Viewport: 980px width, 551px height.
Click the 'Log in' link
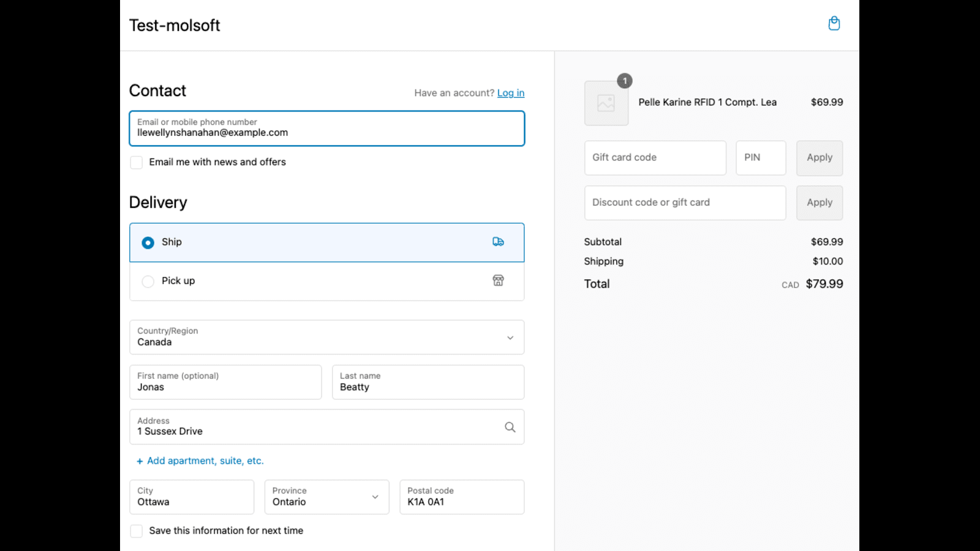(x=510, y=92)
